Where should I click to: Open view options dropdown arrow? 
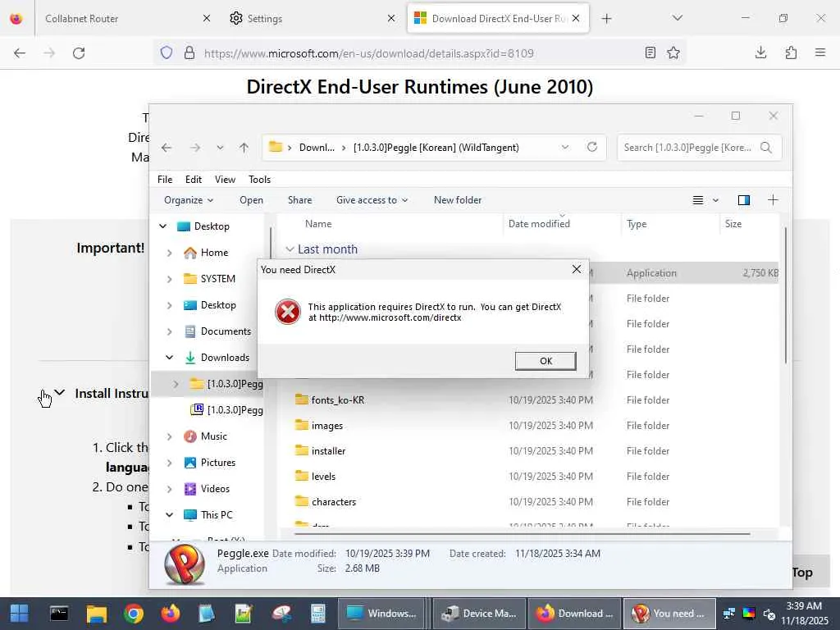click(715, 200)
